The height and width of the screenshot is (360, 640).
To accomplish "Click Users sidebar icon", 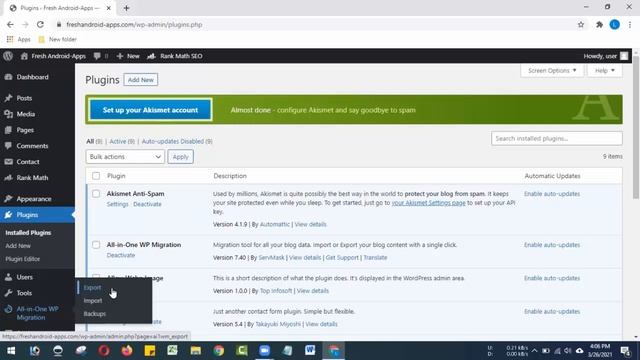I will click(8, 277).
